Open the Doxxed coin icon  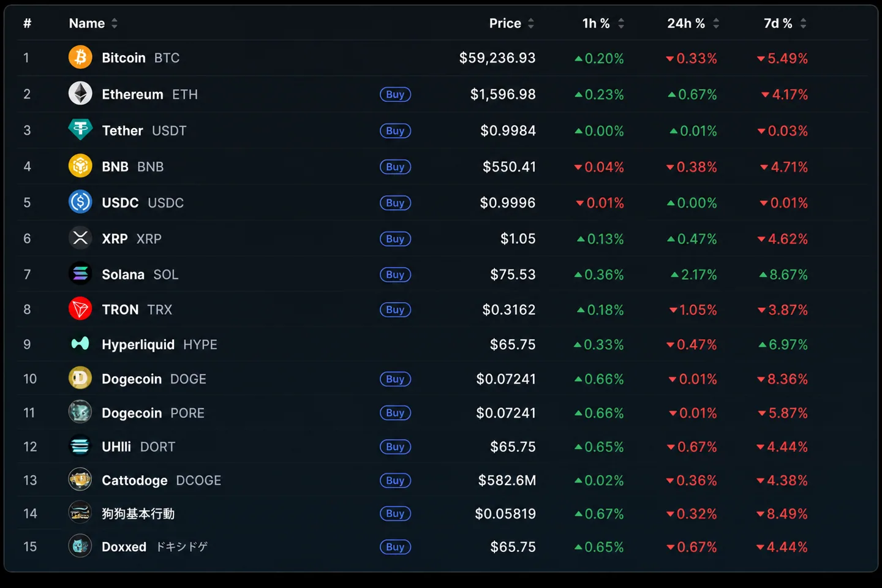(80, 546)
